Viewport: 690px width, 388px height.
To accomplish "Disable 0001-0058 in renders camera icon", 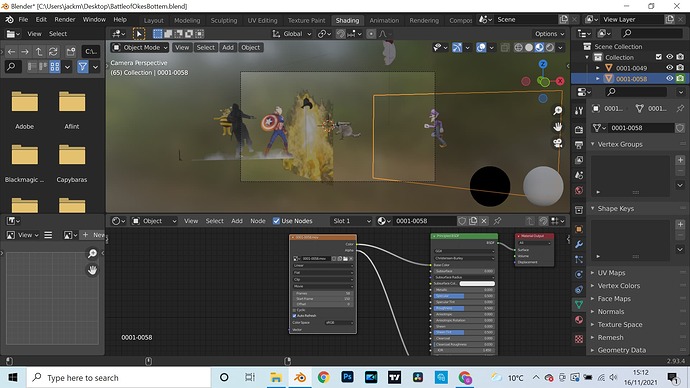I will tap(680, 79).
